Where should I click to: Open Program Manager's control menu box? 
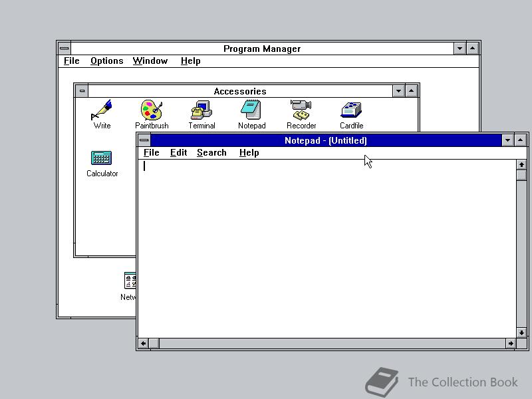point(64,49)
